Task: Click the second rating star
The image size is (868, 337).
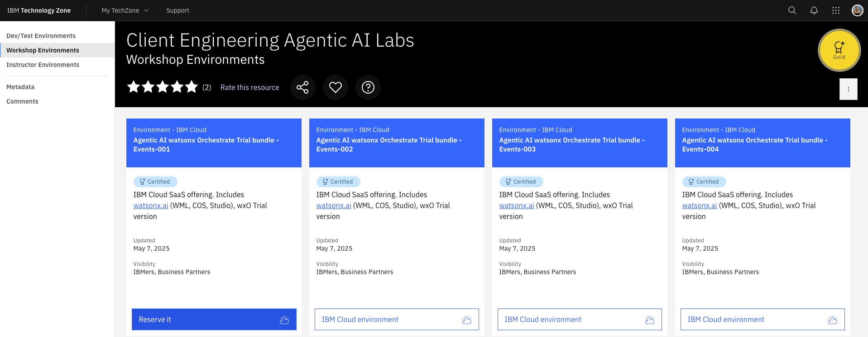Action: pyautogui.click(x=148, y=87)
